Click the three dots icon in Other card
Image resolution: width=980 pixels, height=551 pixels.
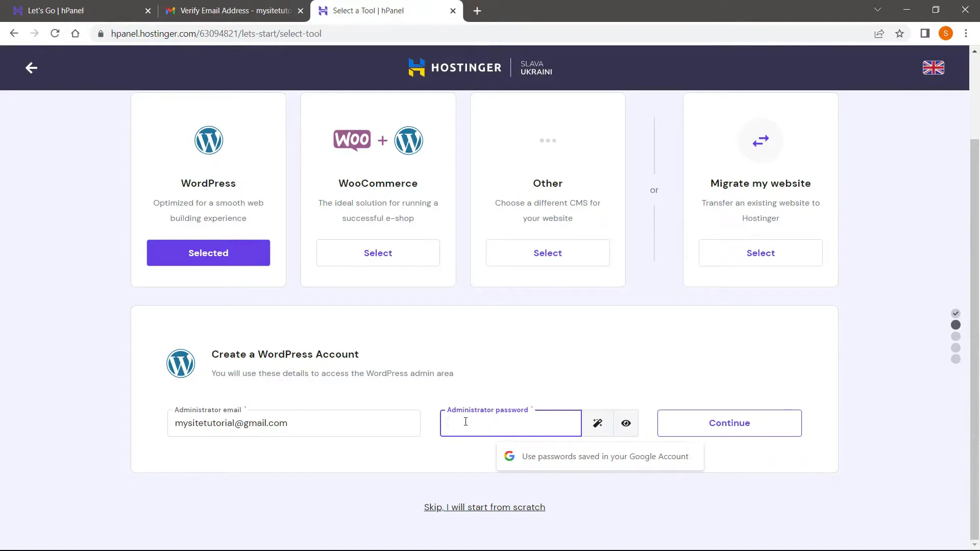(548, 140)
